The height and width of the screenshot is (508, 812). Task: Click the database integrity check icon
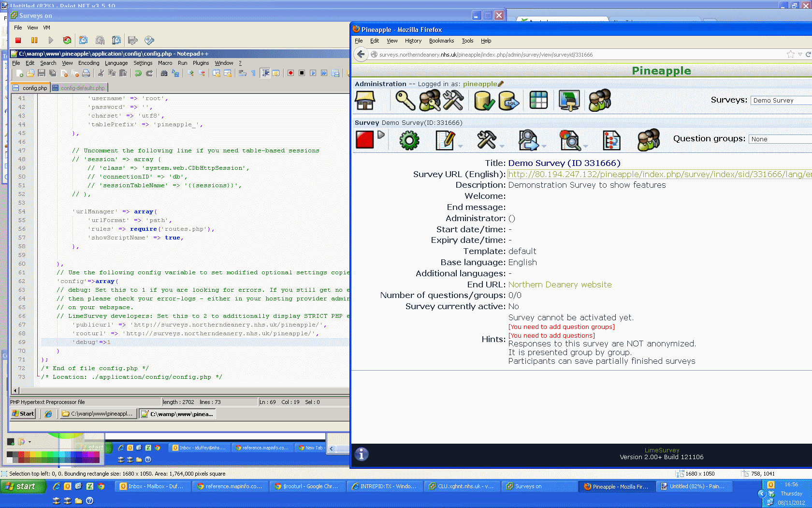pos(484,101)
